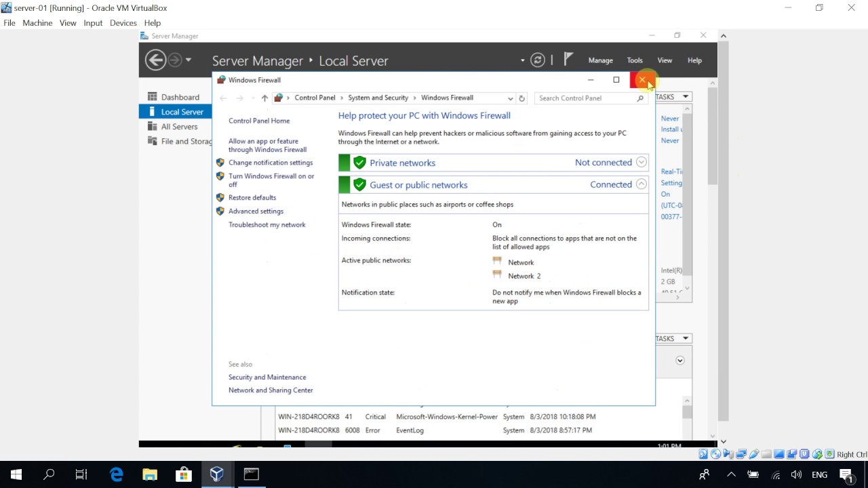
Task: Open the lower TASKS dropdown
Action: click(x=673, y=338)
